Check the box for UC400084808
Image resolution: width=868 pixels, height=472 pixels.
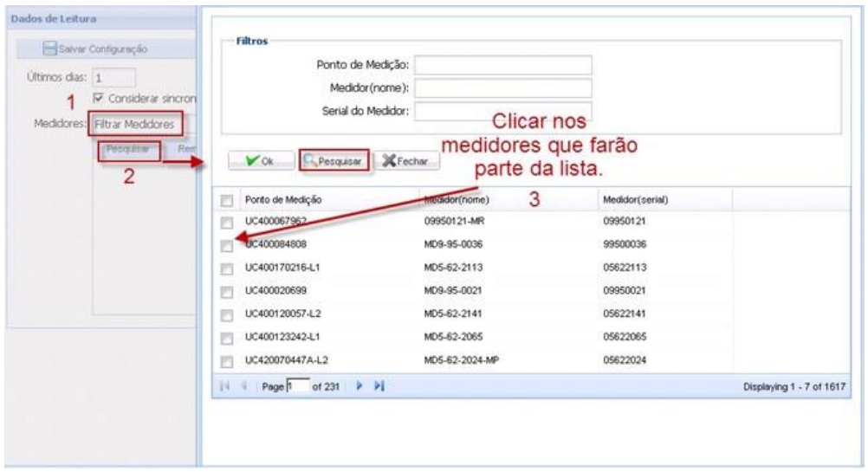(x=226, y=245)
